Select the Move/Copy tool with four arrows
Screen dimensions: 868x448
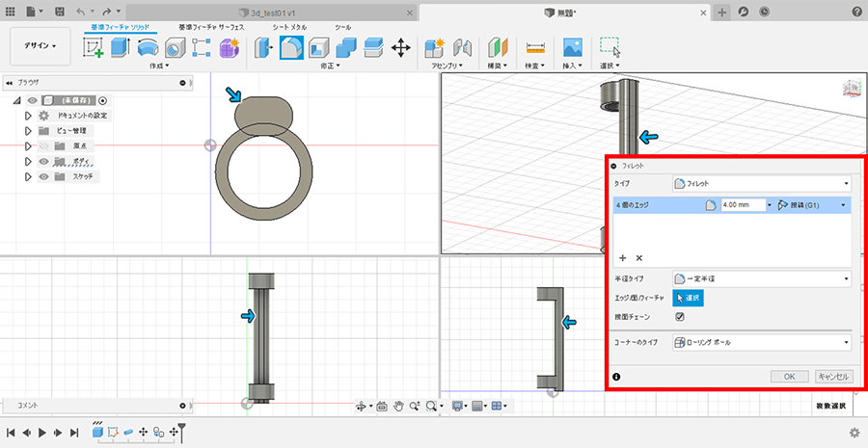(401, 47)
